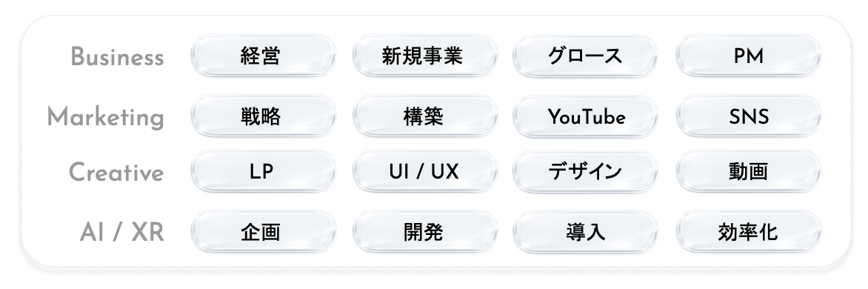The image size is (868, 289).
Task: Click the Business category label
Action: point(117,57)
